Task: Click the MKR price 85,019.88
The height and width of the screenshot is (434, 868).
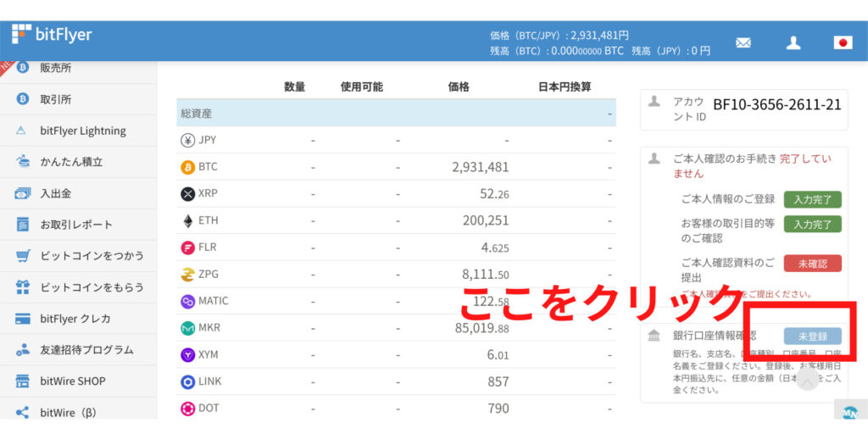Action: (x=482, y=328)
